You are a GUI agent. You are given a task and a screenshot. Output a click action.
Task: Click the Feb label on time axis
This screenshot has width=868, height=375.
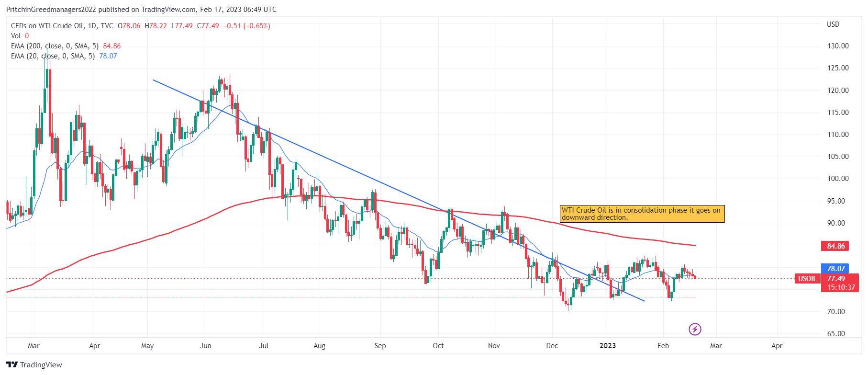(663, 346)
